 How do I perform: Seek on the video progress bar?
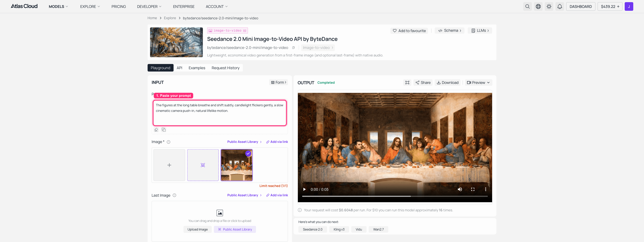pos(395,196)
